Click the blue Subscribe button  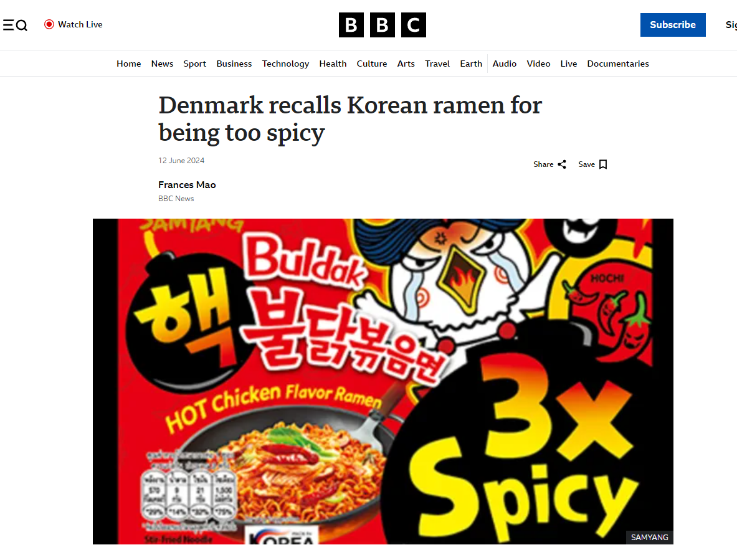click(673, 25)
